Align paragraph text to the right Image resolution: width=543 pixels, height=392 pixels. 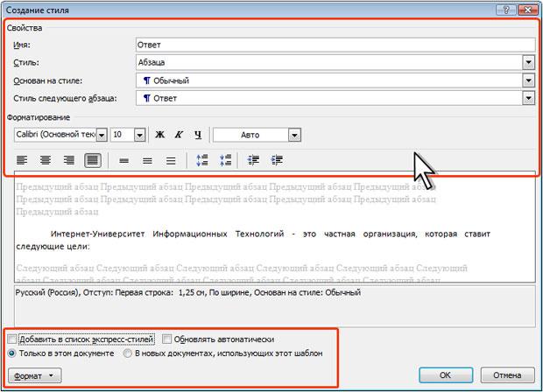pyautogui.click(x=69, y=160)
